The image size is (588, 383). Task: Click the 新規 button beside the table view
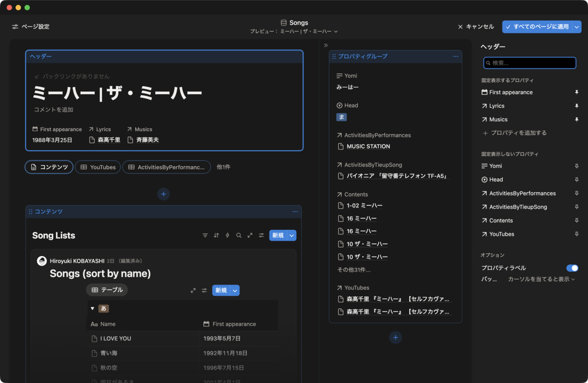coord(221,290)
